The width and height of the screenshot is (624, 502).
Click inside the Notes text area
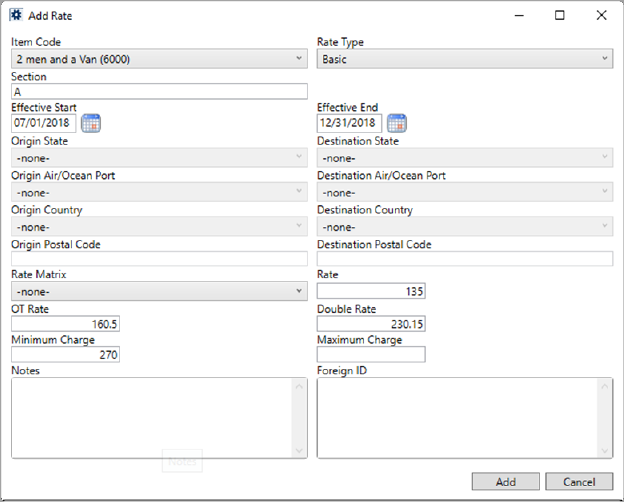[152, 417]
